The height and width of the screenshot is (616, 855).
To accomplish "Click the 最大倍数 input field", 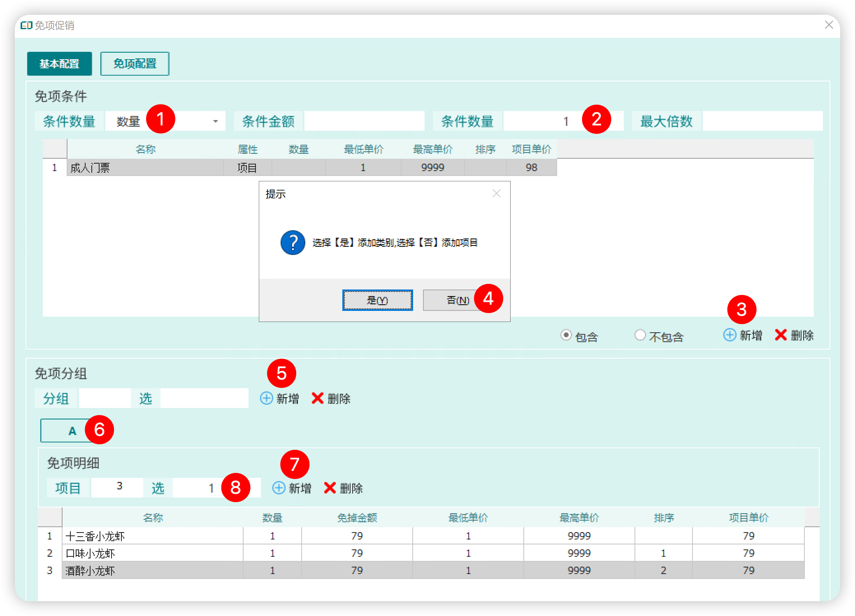I will click(762, 121).
